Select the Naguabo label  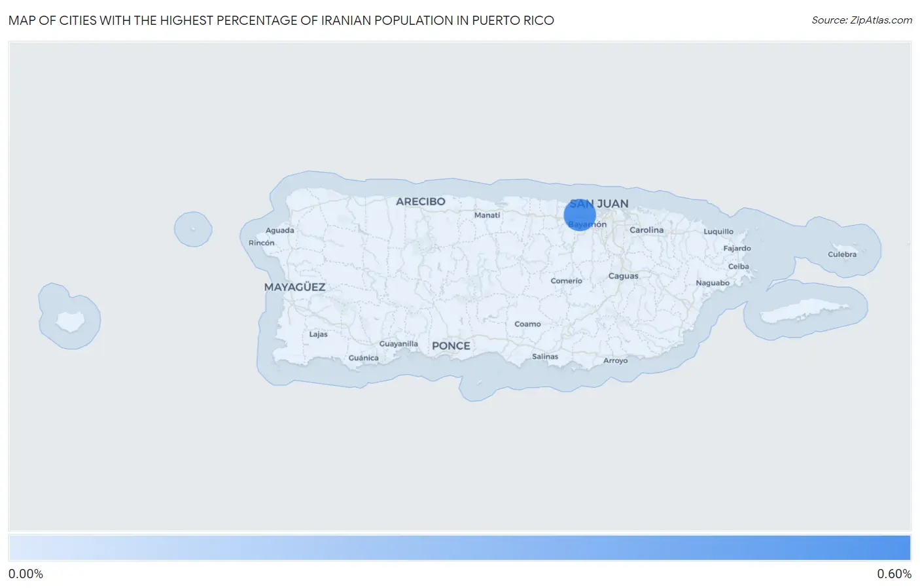tap(713, 283)
